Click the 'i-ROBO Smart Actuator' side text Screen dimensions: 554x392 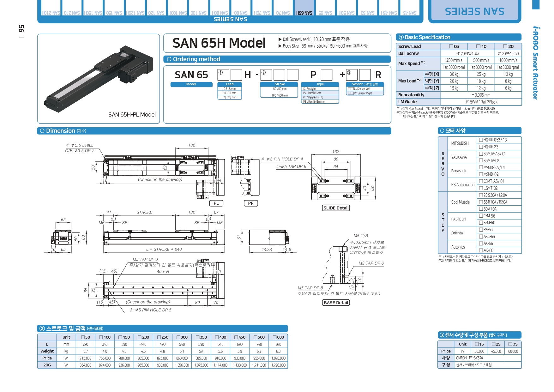535,63
